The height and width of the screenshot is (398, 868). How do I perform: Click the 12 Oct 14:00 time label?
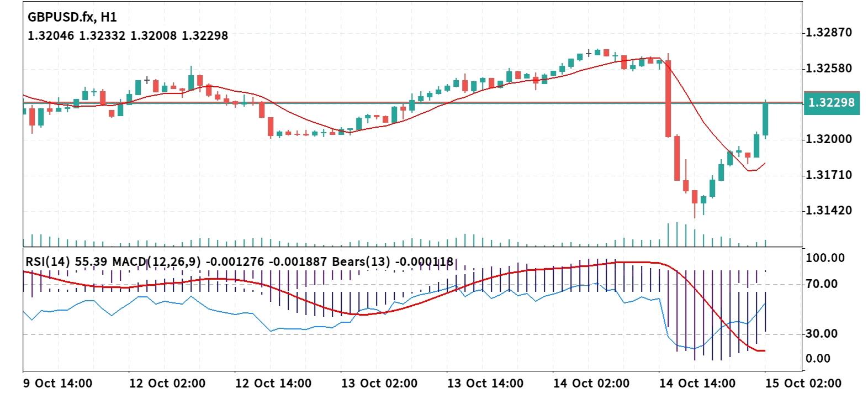tap(273, 384)
